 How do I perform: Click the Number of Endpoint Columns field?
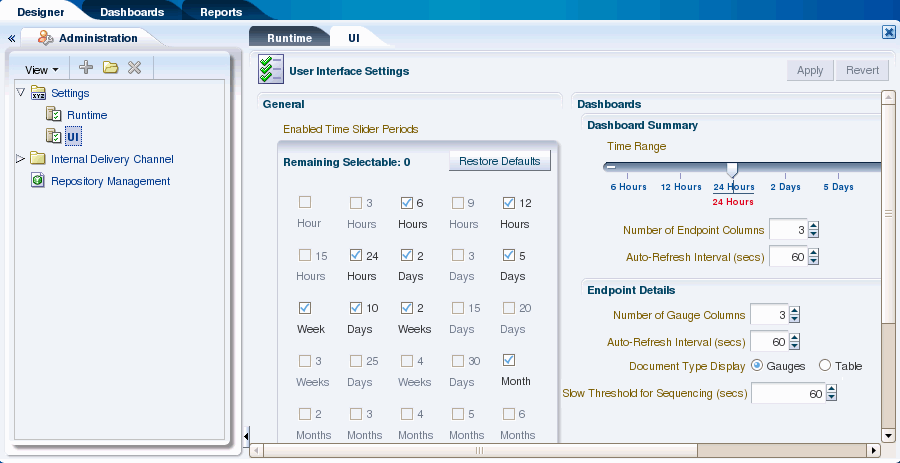[788, 230]
